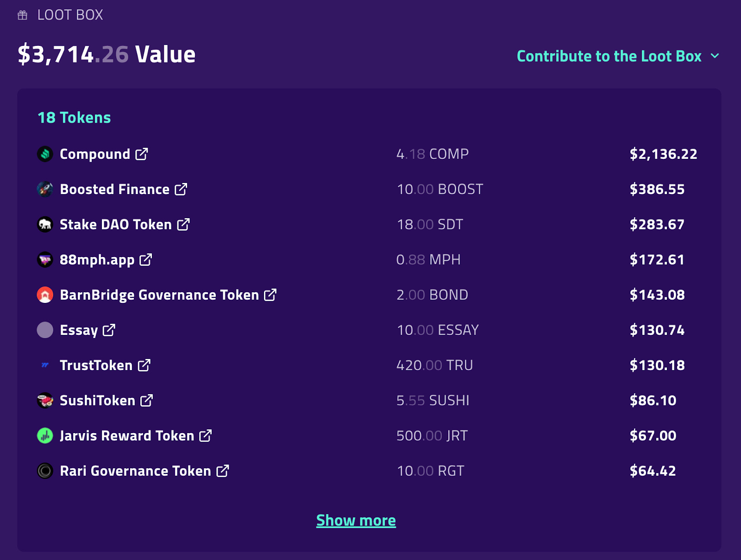Open BarnBridge Governance Token external link icon

point(270,295)
